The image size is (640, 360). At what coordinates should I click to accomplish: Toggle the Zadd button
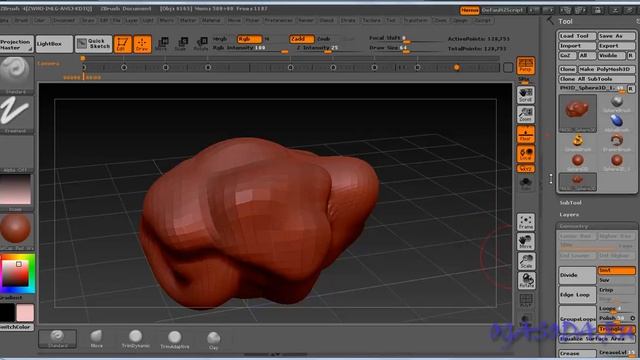pyautogui.click(x=302, y=39)
